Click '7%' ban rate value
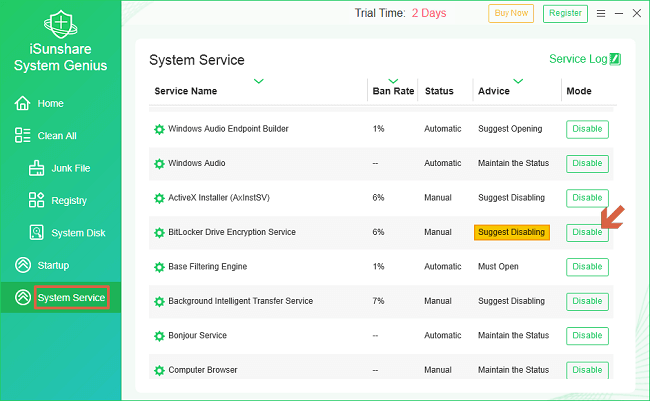Image resolution: width=650 pixels, height=401 pixels. click(x=378, y=301)
